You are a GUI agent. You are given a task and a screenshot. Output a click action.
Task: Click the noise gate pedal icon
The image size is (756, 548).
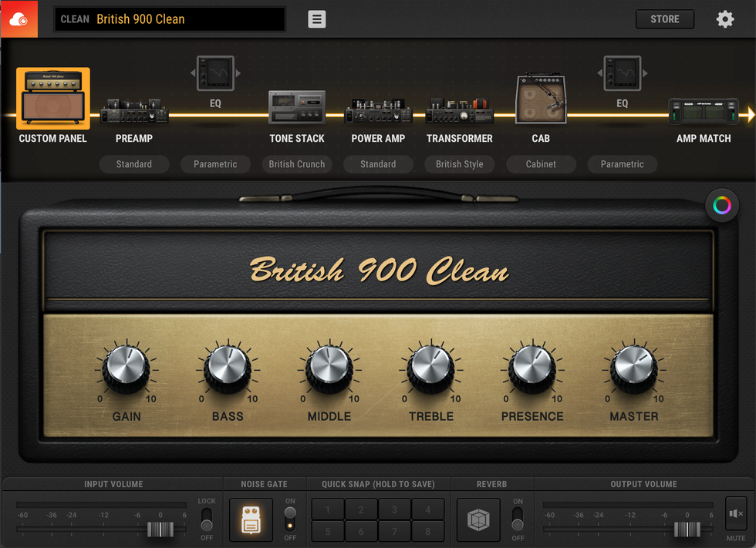click(251, 520)
